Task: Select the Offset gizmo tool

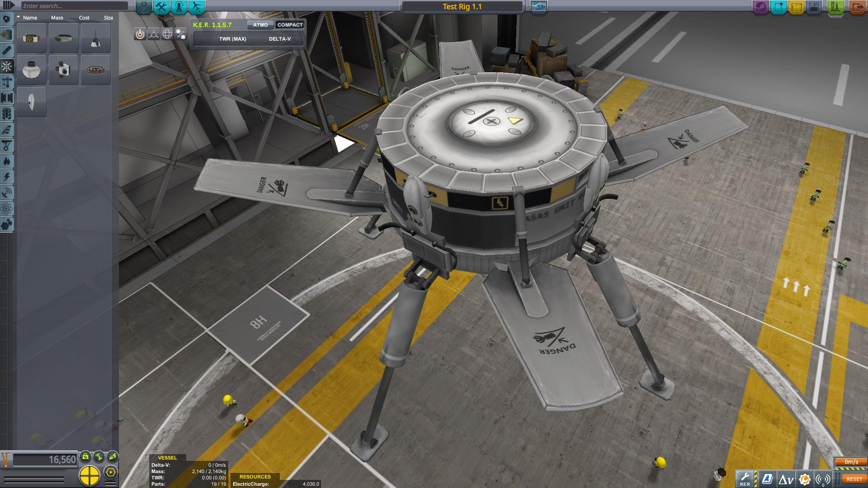Action: click(x=154, y=34)
